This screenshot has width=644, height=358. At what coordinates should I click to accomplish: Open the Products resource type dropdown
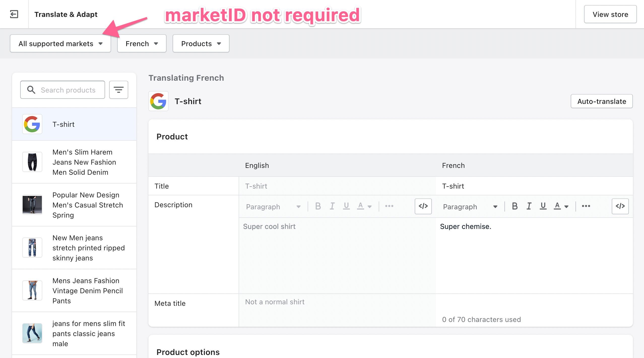click(x=201, y=44)
